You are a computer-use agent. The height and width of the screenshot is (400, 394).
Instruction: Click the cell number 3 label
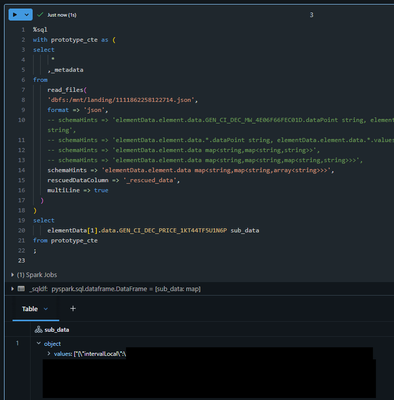pos(311,15)
